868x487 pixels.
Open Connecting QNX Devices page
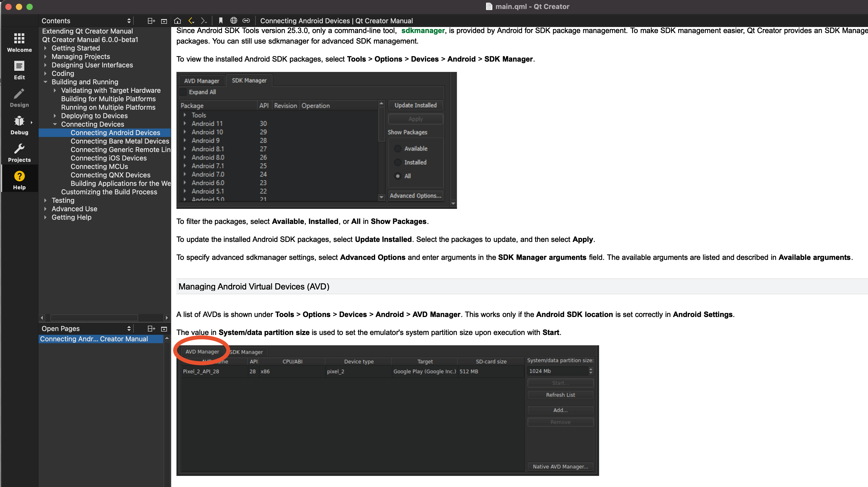[110, 175]
